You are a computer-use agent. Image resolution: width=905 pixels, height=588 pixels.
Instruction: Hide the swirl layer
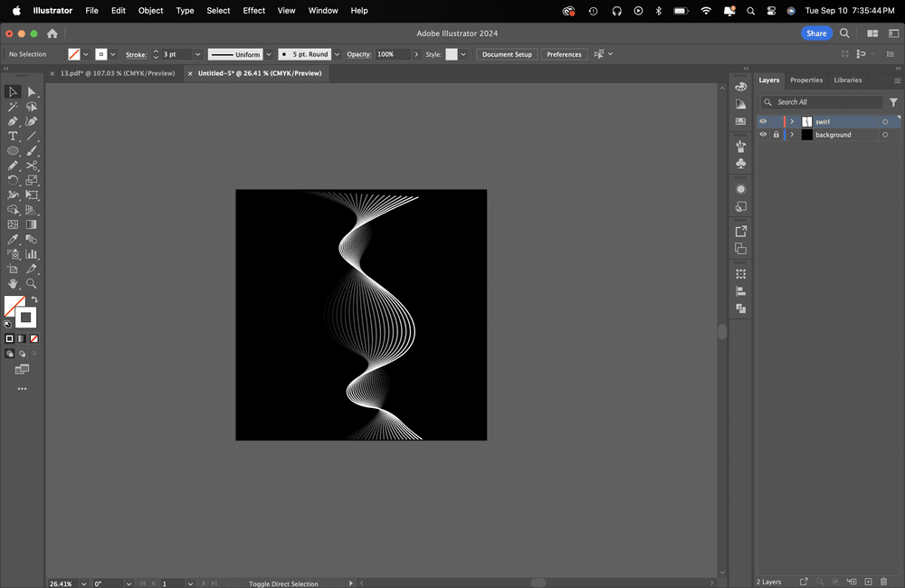point(763,121)
